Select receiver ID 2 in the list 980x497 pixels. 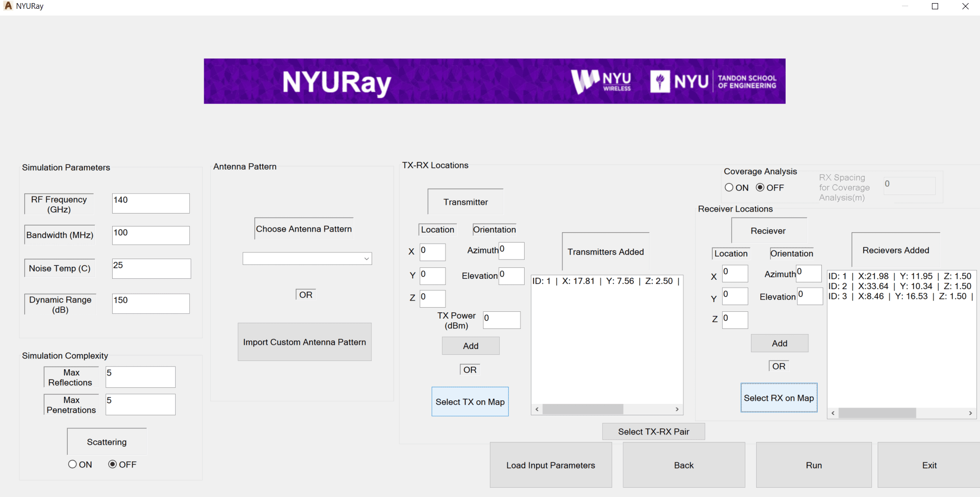coord(899,286)
